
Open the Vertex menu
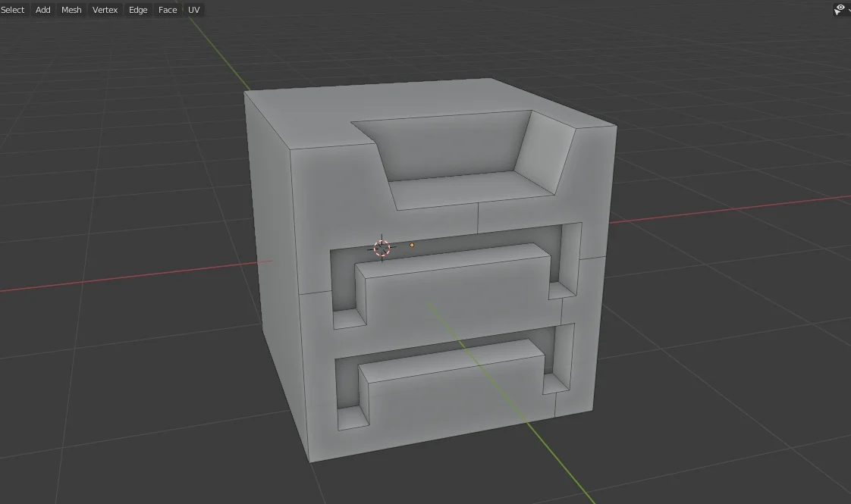point(105,10)
